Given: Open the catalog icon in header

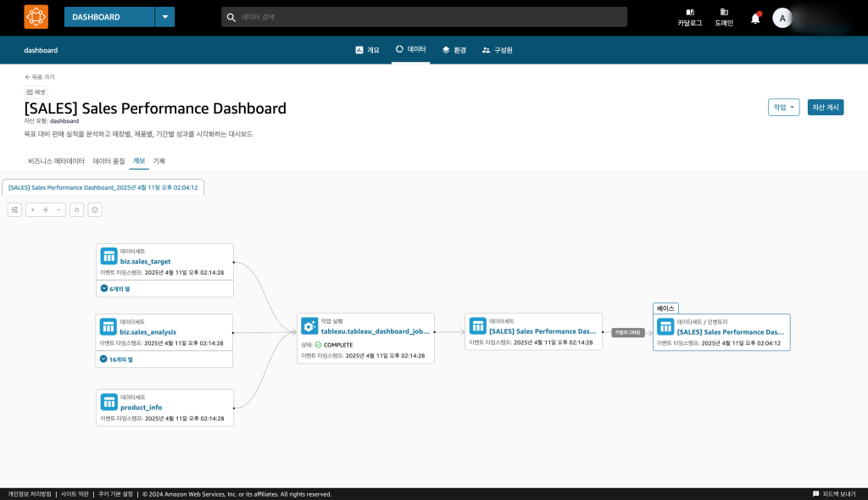Looking at the screenshot, I should pyautogui.click(x=690, y=17).
